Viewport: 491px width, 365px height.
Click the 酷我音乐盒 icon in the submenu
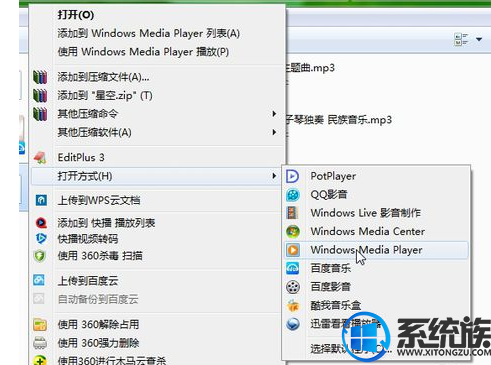pyautogui.click(x=293, y=305)
